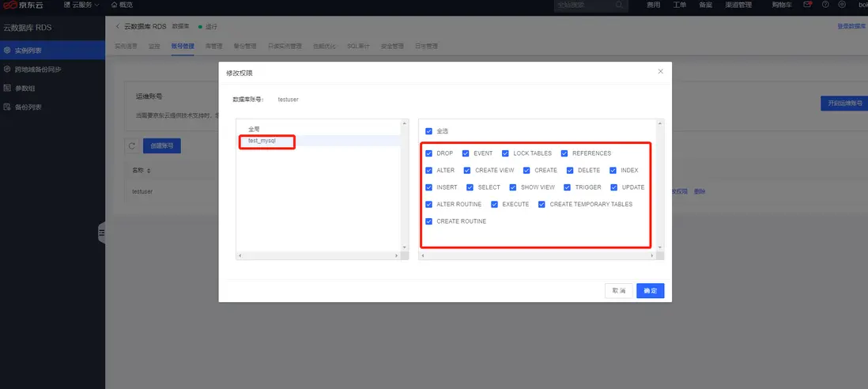Screen dimensions: 868x389
Task: Switch to the 库管理 tab
Action: tap(213, 47)
